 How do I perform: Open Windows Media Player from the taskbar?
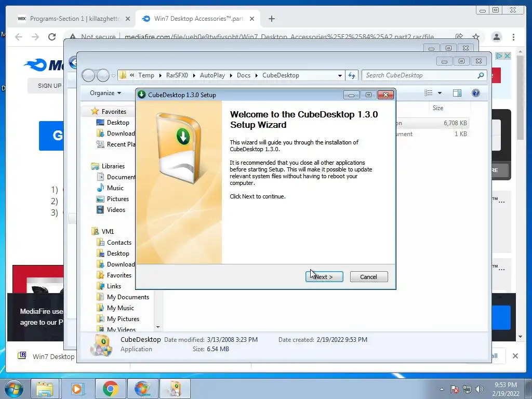point(77,389)
